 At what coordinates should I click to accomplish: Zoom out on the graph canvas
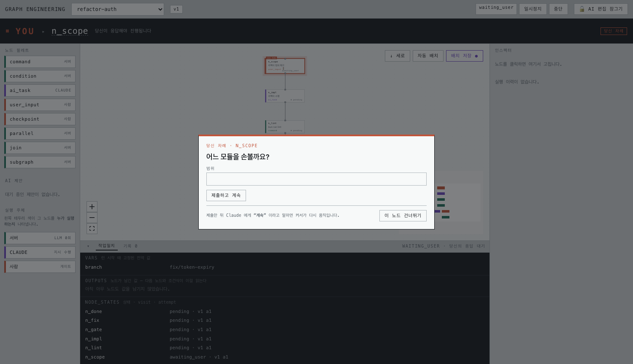[x=92, y=218]
